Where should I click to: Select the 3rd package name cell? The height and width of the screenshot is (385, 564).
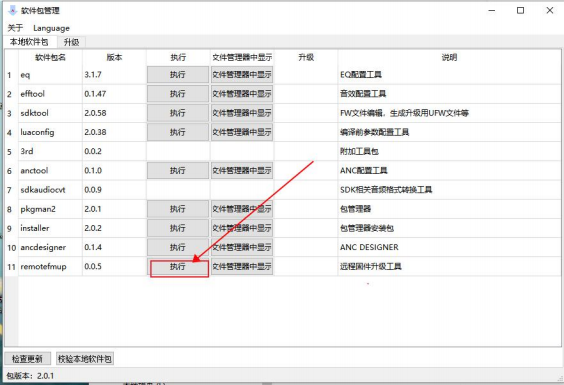(50, 151)
